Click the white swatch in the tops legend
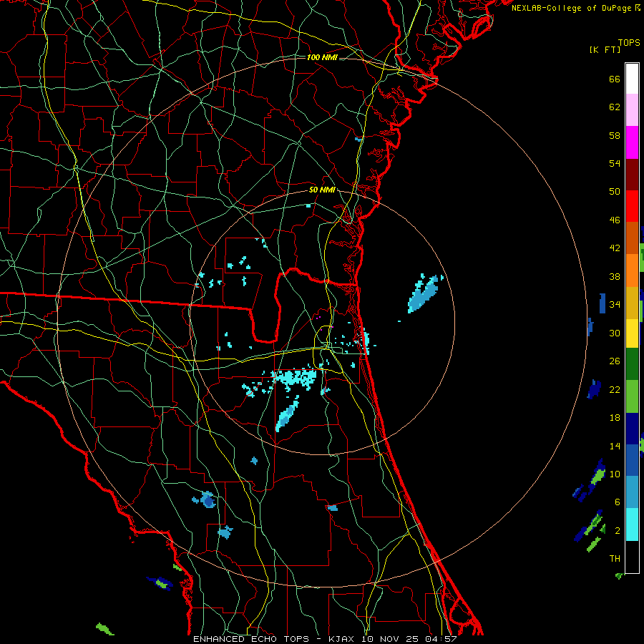This screenshot has height=644, width=644. pyautogui.click(x=632, y=79)
